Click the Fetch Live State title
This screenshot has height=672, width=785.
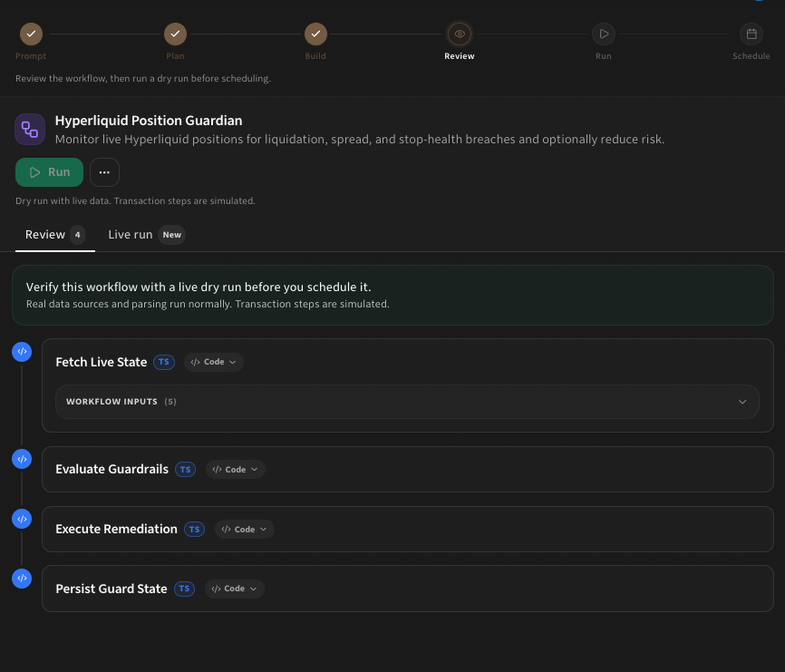tap(102, 362)
